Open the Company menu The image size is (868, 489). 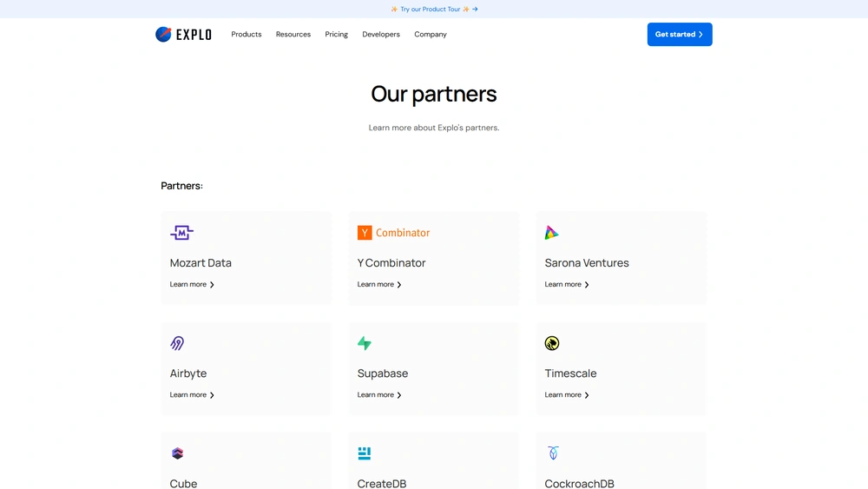click(x=431, y=35)
